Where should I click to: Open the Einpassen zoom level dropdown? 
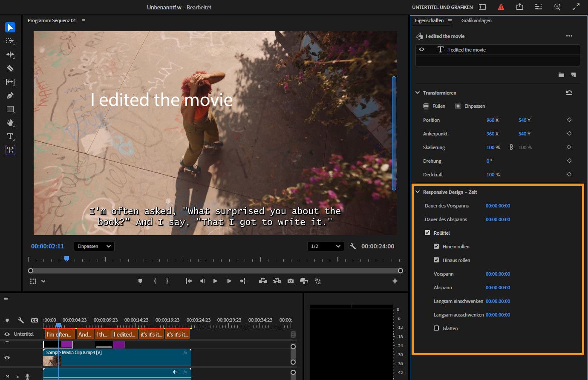click(x=94, y=246)
